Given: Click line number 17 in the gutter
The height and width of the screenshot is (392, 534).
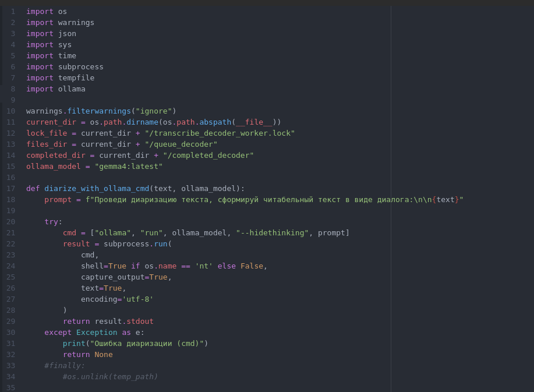Looking at the screenshot, I should (11, 189).
